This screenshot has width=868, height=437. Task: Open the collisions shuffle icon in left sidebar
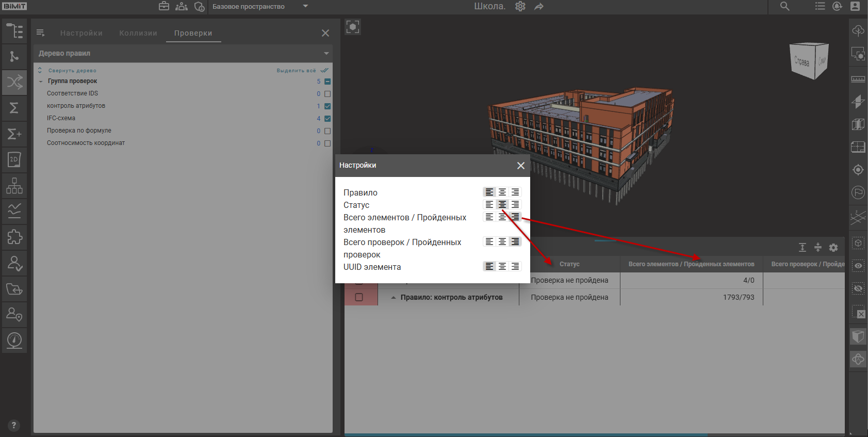click(x=14, y=82)
